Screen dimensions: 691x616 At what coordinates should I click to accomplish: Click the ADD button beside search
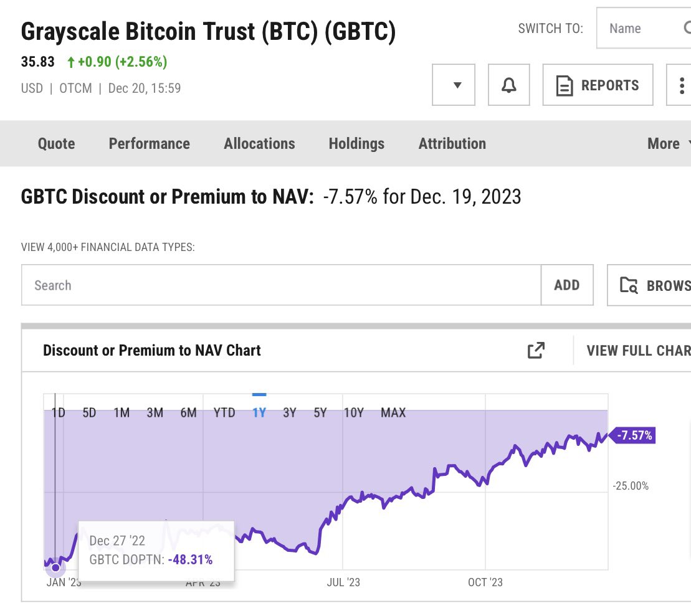(x=567, y=285)
